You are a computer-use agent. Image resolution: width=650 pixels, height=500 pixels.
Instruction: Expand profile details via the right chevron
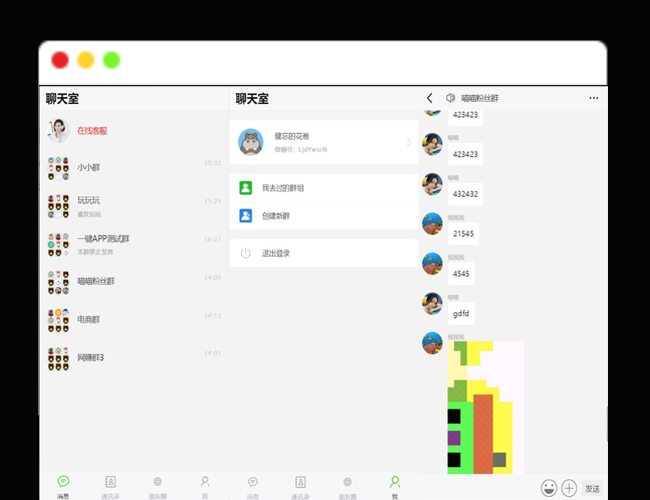pyautogui.click(x=409, y=142)
